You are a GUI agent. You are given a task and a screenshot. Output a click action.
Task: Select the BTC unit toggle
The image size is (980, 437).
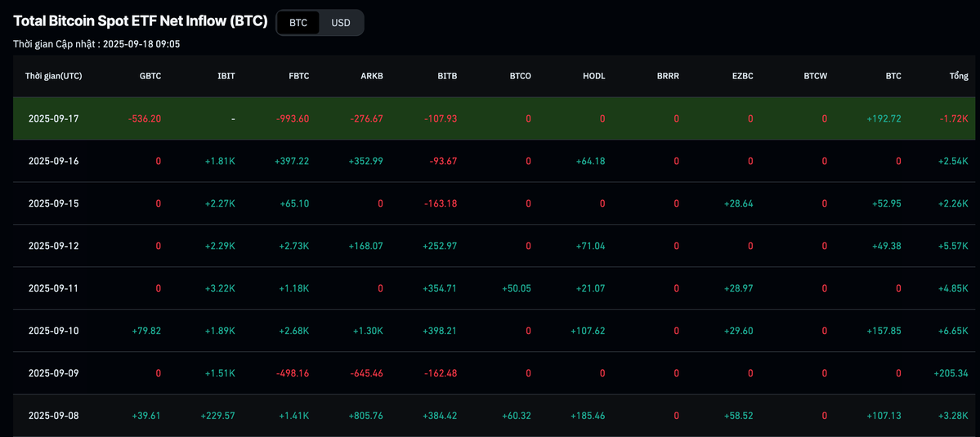298,23
